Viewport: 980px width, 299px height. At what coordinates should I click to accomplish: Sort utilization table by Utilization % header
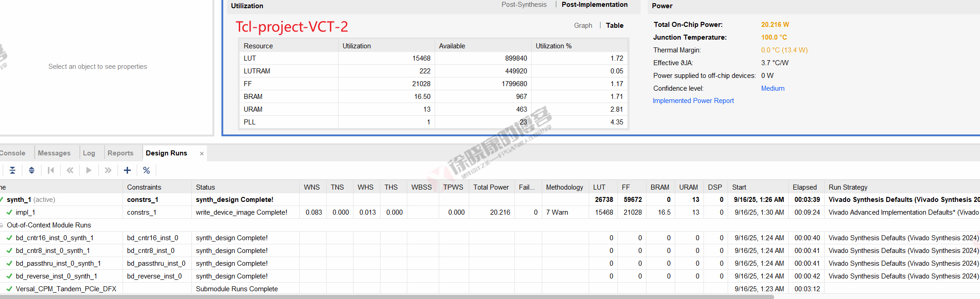coord(580,46)
